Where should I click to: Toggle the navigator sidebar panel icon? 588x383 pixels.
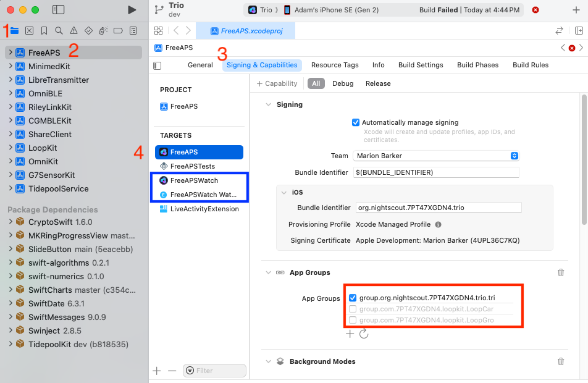click(59, 10)
